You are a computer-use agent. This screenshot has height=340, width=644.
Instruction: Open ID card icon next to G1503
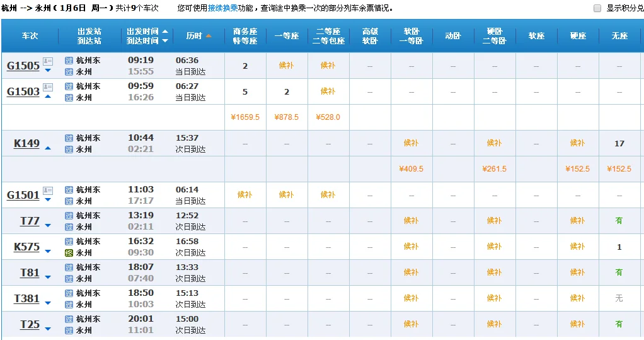coord(48,87)
